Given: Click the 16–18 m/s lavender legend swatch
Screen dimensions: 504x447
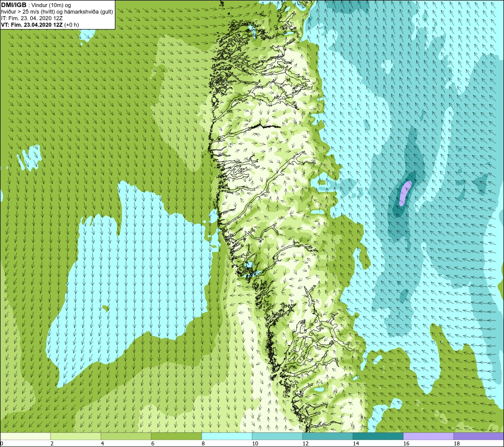Looking at the screenshot, I should [x=428, y=436].
